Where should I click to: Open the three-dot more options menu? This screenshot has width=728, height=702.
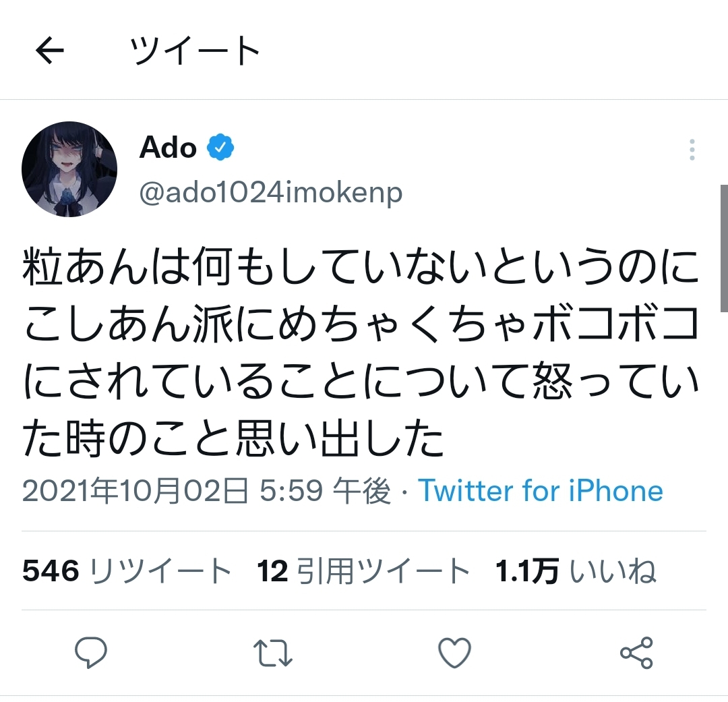[x=692, y=150]
